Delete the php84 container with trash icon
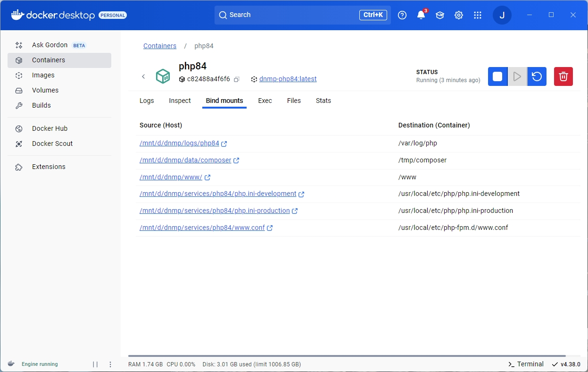The height and width of the screenshot is (372, 588). coord(563,76)
